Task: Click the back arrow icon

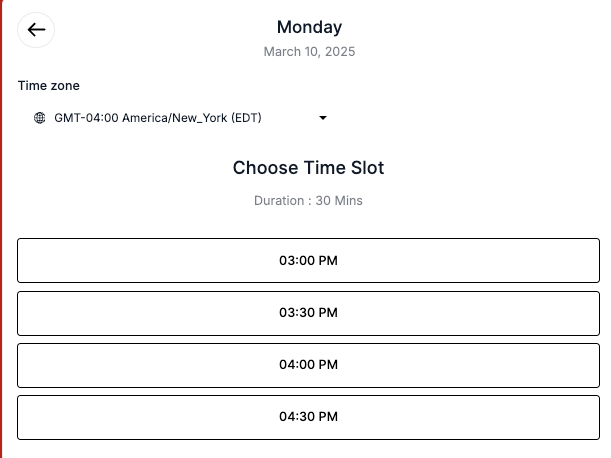Action: click(x=36, y=30)
